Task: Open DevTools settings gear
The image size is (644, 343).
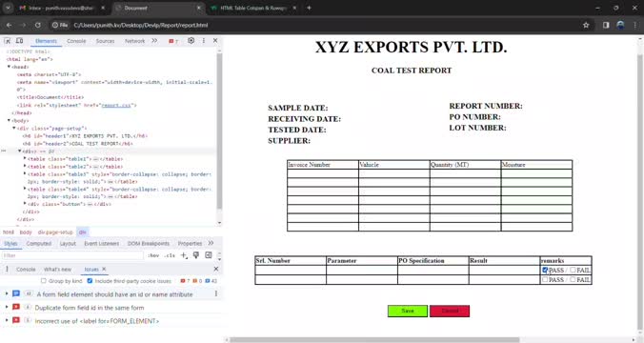Action: click(x=191, y=41)
